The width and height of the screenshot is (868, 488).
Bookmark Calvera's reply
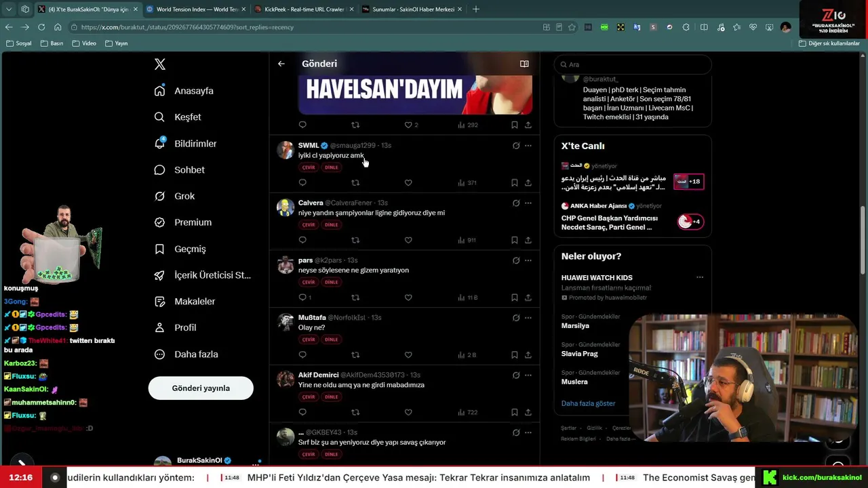tap(515, 240)
